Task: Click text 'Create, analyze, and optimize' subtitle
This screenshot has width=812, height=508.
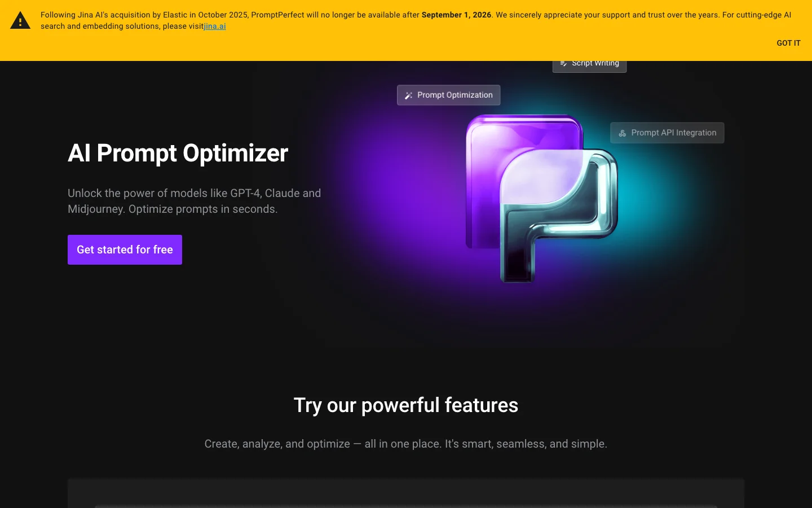Action: (406, 444)
